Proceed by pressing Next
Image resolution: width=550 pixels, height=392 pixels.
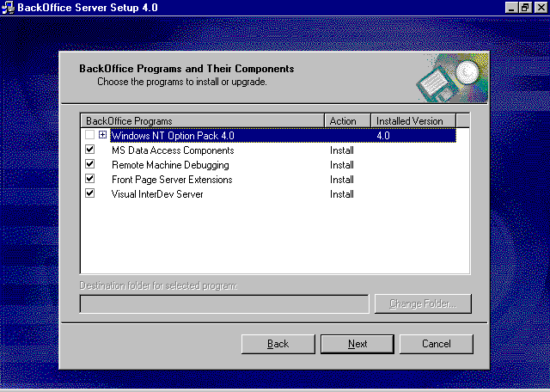(357, 344)
